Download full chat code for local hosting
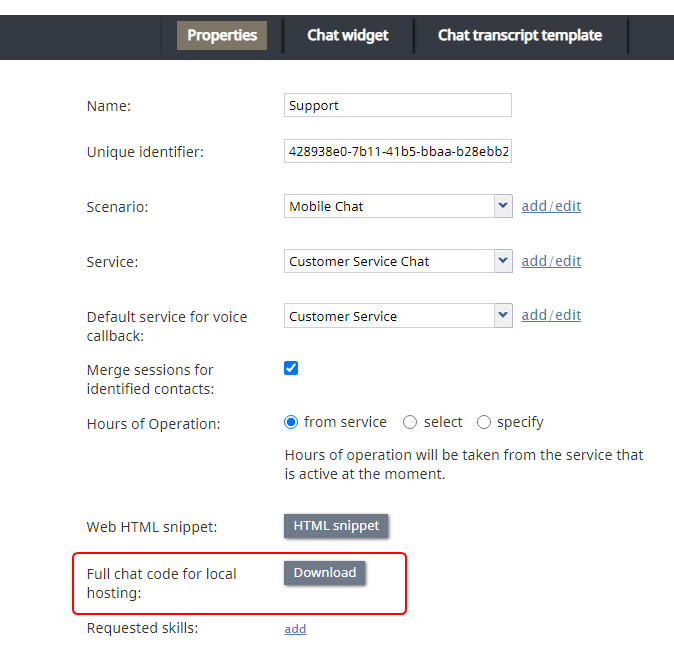 (325, 573)
